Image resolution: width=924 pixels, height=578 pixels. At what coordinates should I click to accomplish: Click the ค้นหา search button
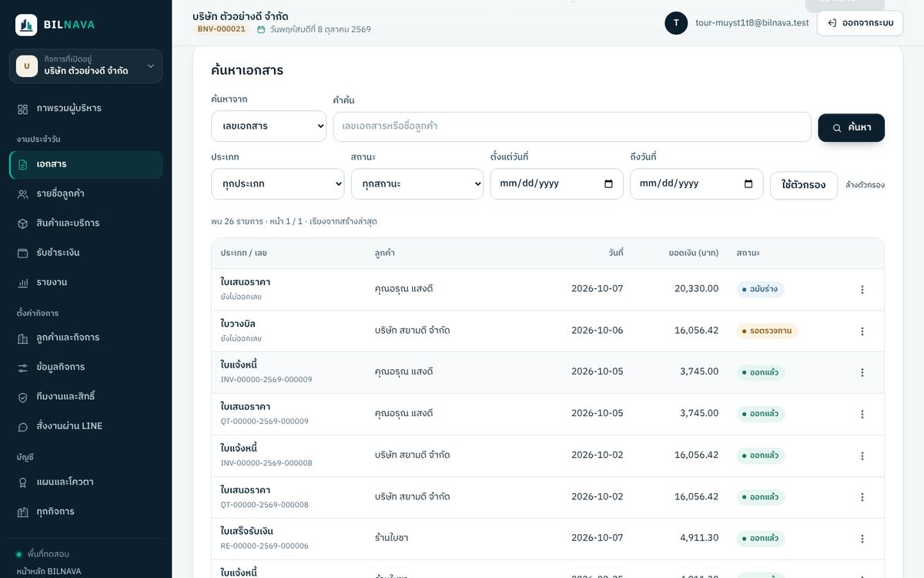point(852,128)
